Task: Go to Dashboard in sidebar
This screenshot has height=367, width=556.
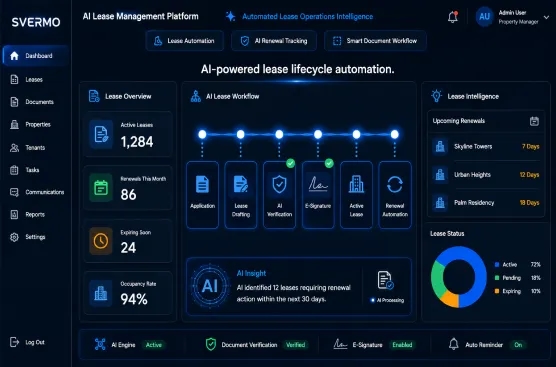Action: 35,56
